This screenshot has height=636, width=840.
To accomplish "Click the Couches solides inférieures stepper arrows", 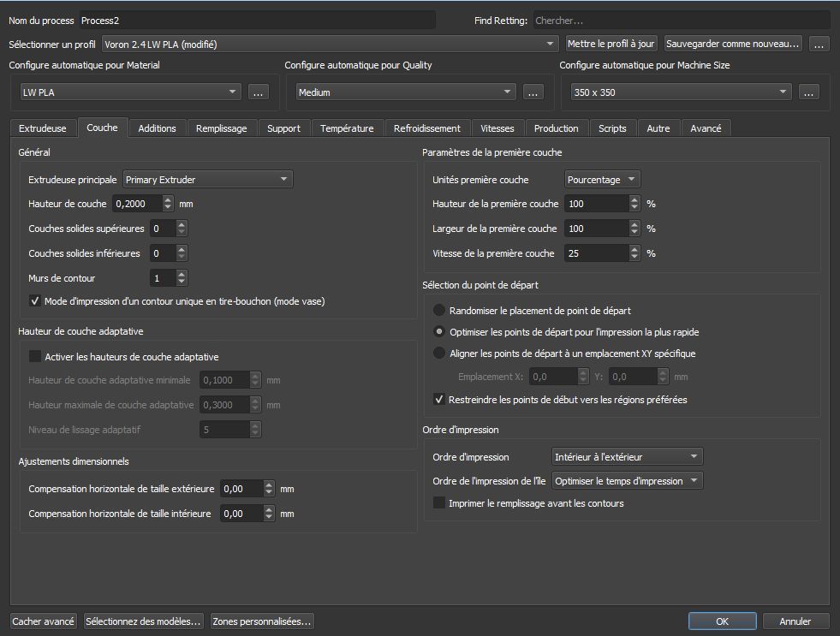I will coord(182,253).
